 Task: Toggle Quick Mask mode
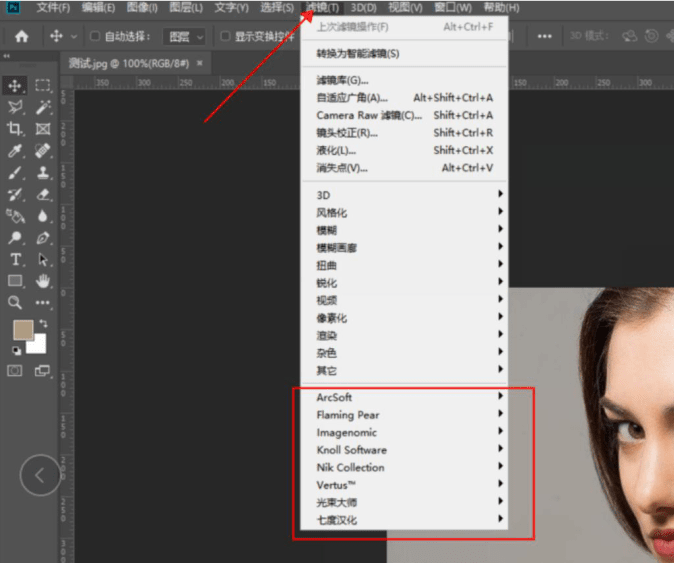coord(15,370)
